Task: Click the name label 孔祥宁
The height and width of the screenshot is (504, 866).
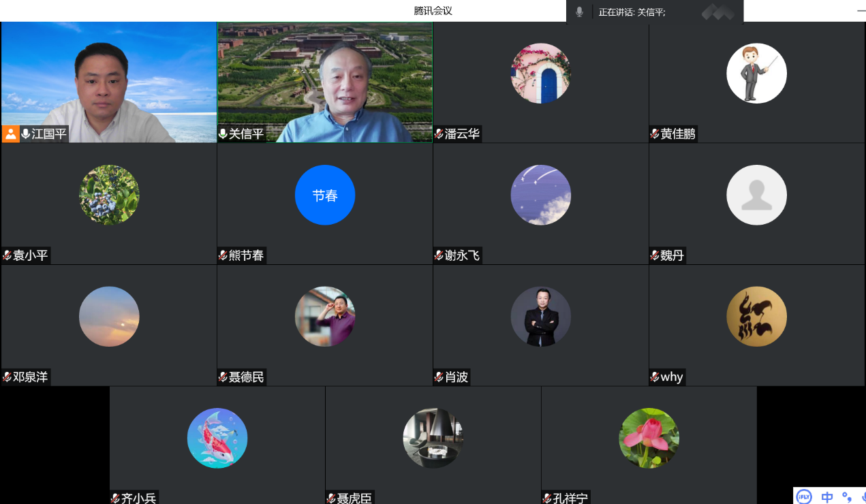Action: [571, 499]
